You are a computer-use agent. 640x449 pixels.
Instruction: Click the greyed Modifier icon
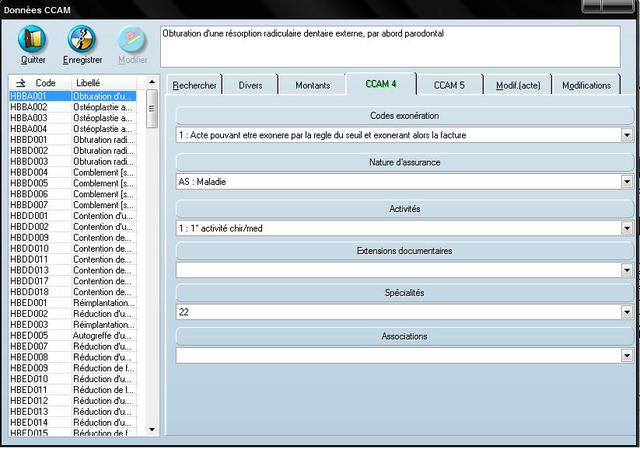point(132,40)
